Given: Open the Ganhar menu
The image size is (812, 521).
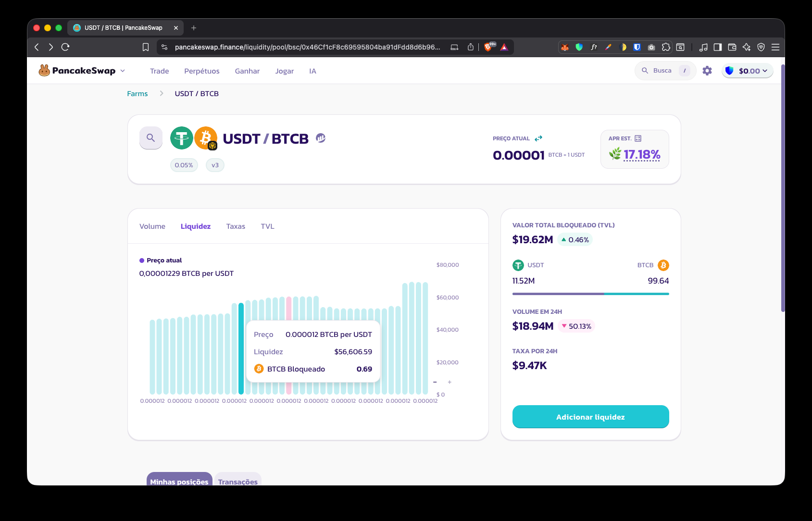Looking at the screenshot, I should 247,71.
